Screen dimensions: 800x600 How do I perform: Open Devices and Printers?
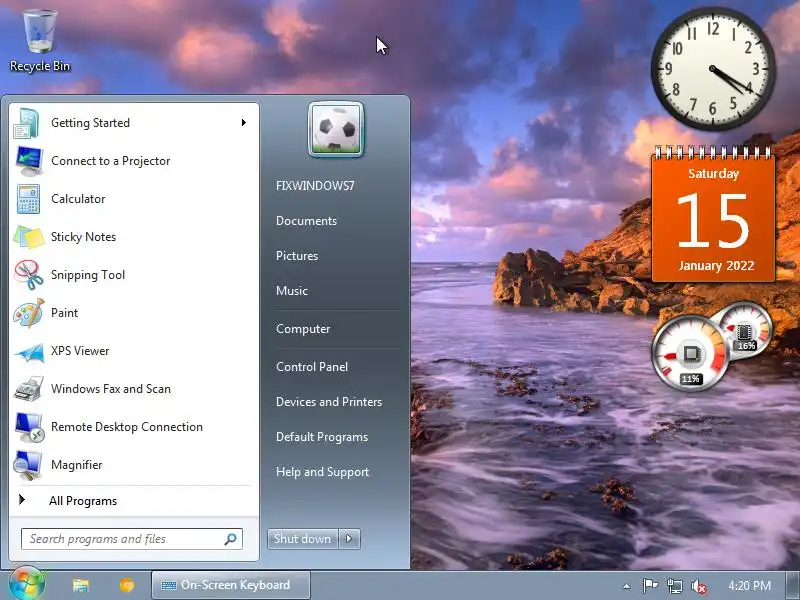[329, 402]
